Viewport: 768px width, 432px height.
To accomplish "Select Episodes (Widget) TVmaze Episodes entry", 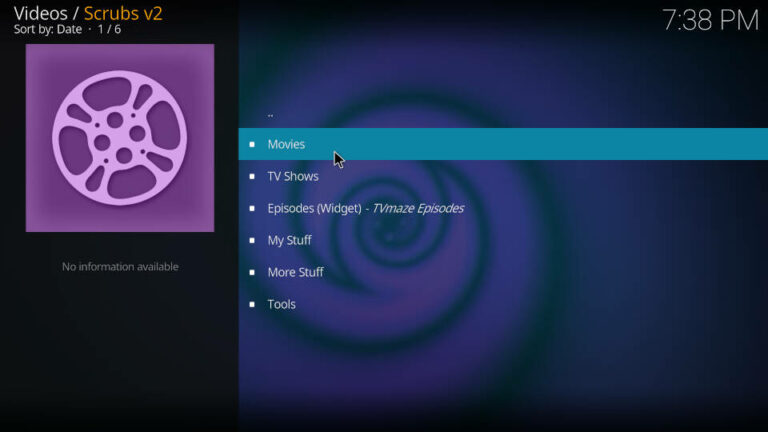I will (503, 208).
